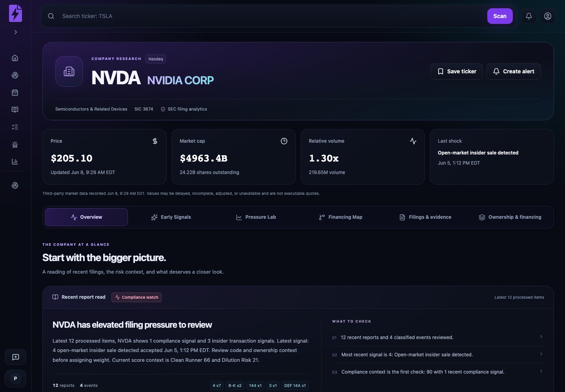This screenshot has height=392, width=565.
Task: Click the lightning bolt app logo
Action: click(15, 13)
